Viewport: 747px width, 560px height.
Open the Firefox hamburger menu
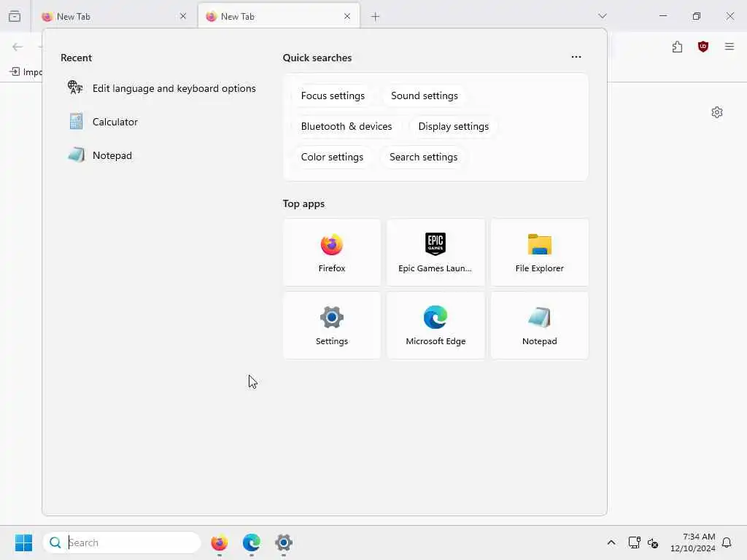click(729, 47)
